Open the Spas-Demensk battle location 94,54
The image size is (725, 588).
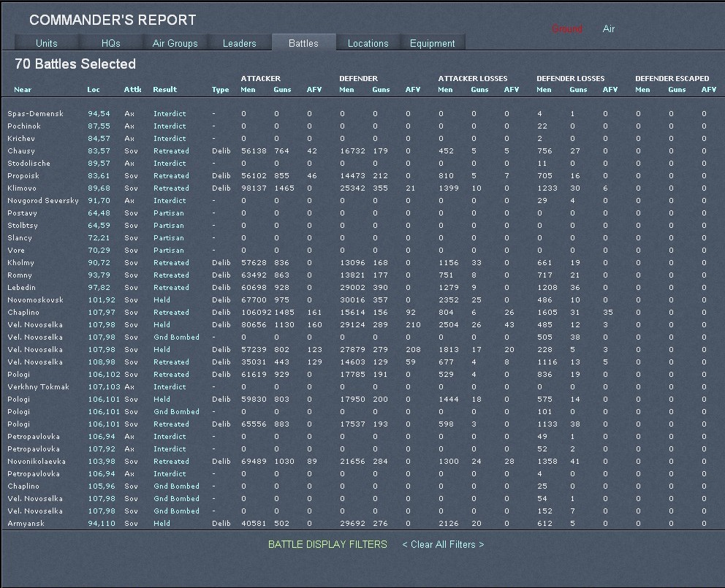tap(99, 114)
